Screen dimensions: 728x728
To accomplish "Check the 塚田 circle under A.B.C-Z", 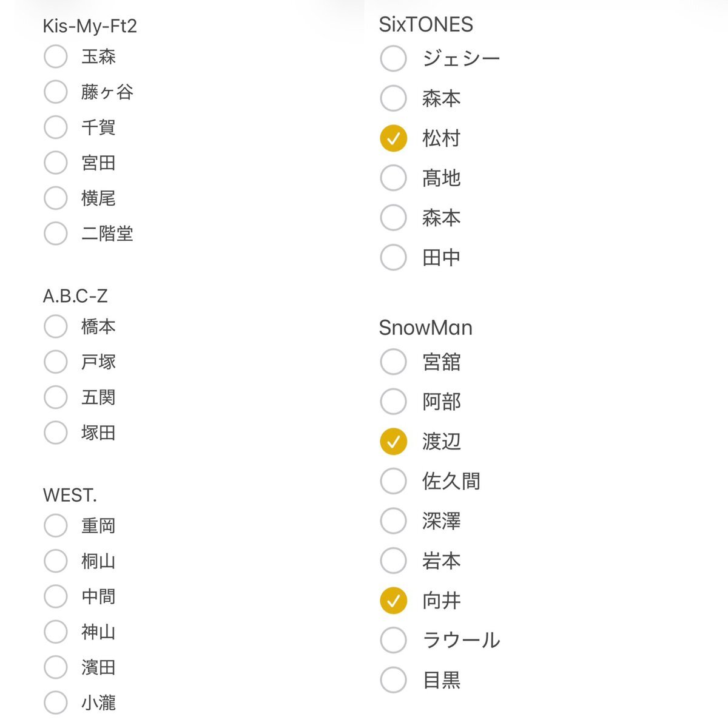I will pos(56,433).
